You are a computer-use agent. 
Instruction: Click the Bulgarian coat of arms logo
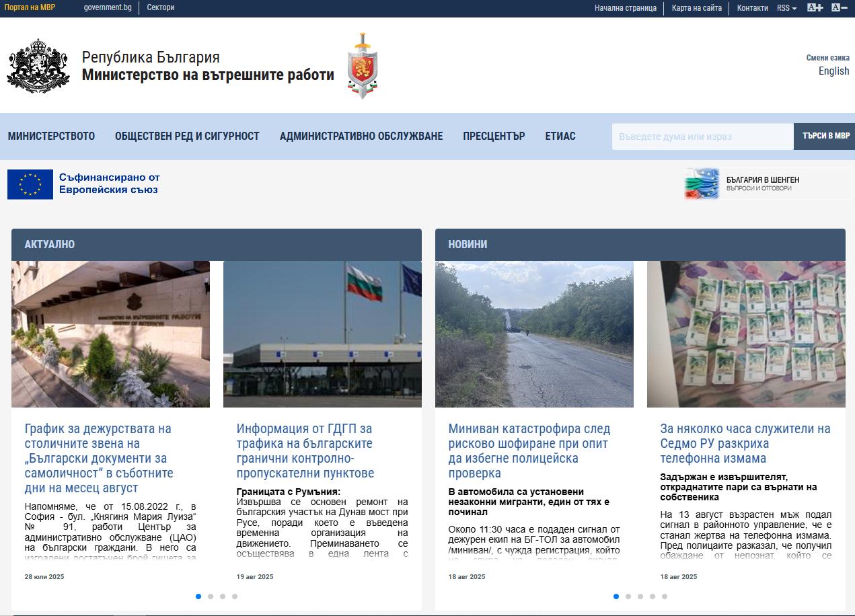(38, 66)
